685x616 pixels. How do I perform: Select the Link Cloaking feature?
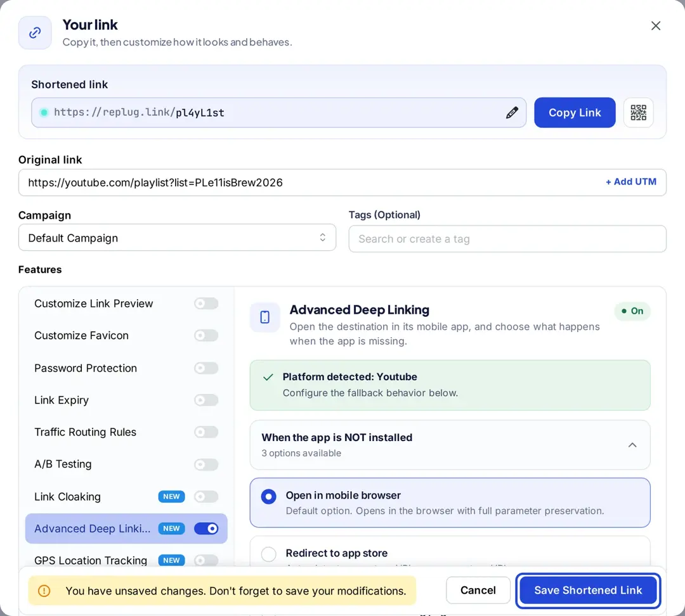point(126,496)
